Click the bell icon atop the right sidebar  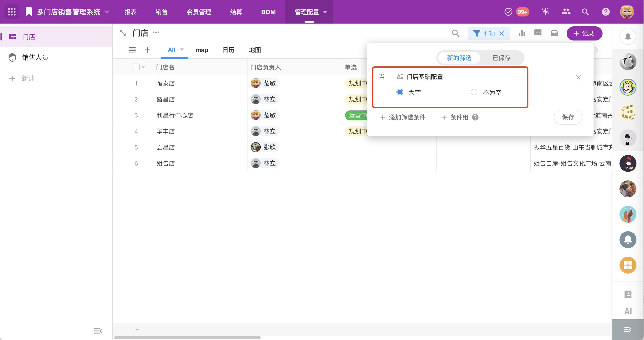(x=628, y=36)
